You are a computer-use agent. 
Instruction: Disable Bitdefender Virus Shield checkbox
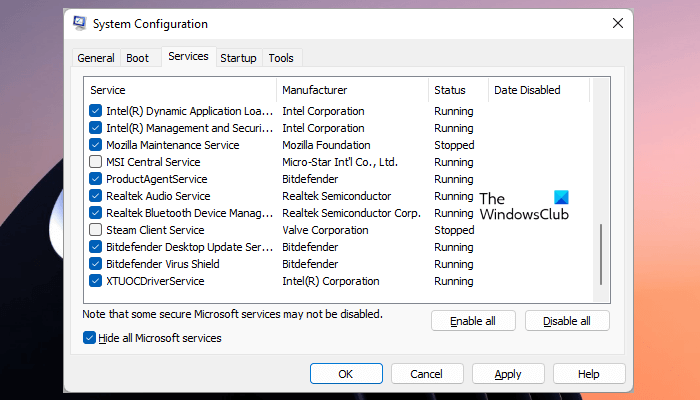point(96,264)
